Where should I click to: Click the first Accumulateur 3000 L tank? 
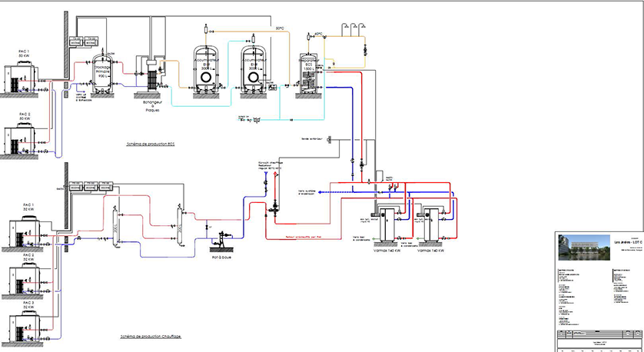pos(205,69)
